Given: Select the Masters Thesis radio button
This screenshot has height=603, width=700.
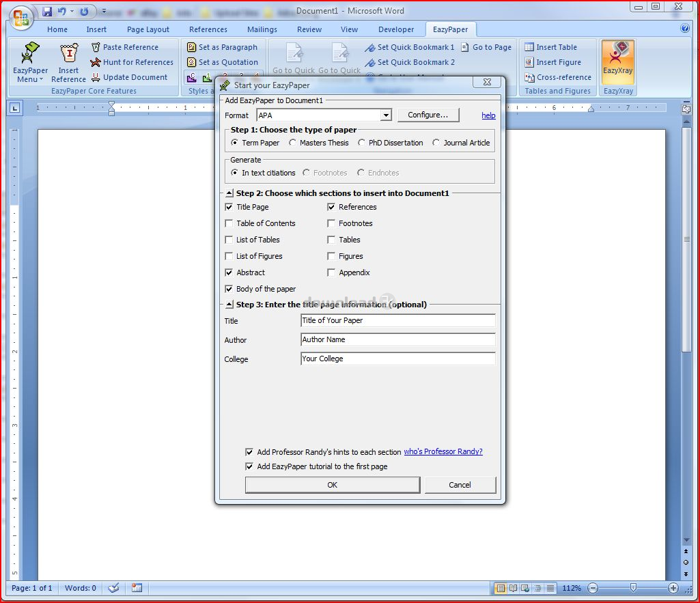Looking at the screenshot, I should pyautogui.click(x=292, y=143).
